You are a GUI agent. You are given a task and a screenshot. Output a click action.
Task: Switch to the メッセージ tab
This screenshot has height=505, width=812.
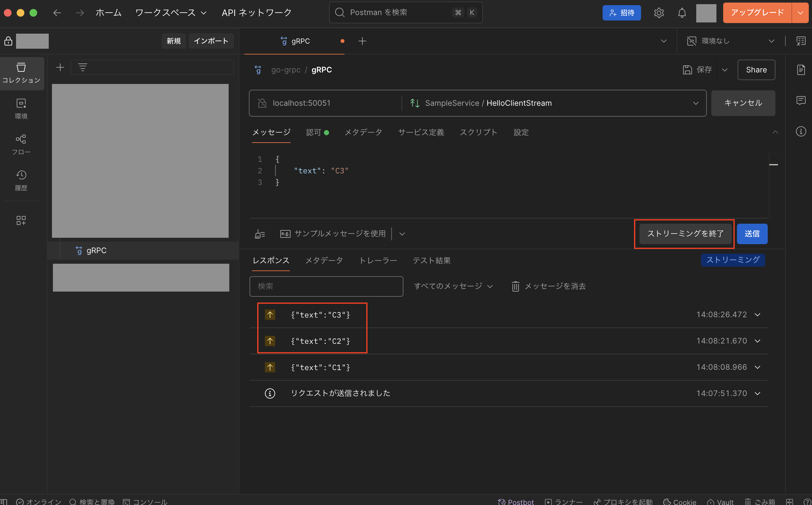[271, 132]
